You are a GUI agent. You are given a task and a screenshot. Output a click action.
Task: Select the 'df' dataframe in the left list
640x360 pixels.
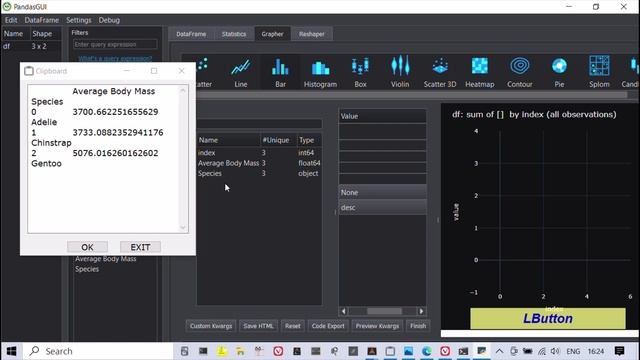click(x=31, y=46)
